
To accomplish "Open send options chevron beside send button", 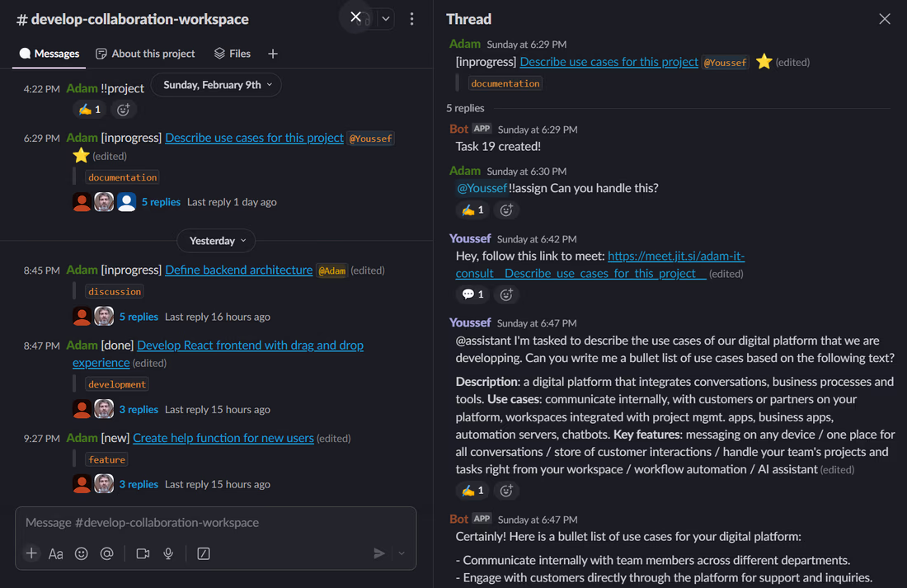I will coord(402,553).
